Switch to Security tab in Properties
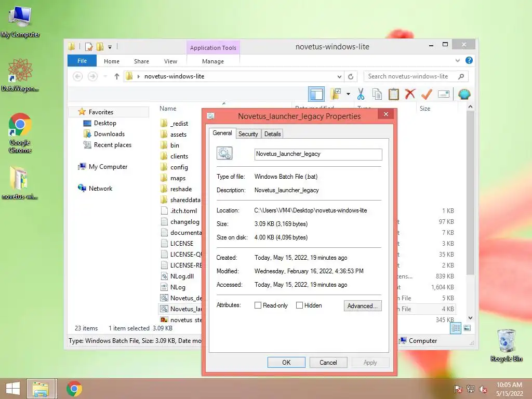This screenshot has height=399, width=532. pos(248,134)
